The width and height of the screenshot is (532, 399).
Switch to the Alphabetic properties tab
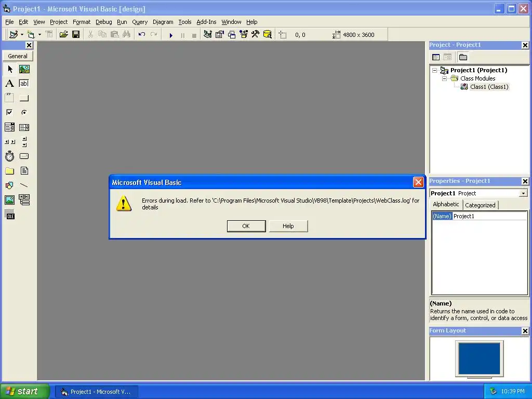pyautogui.click(x=446, y=204)
